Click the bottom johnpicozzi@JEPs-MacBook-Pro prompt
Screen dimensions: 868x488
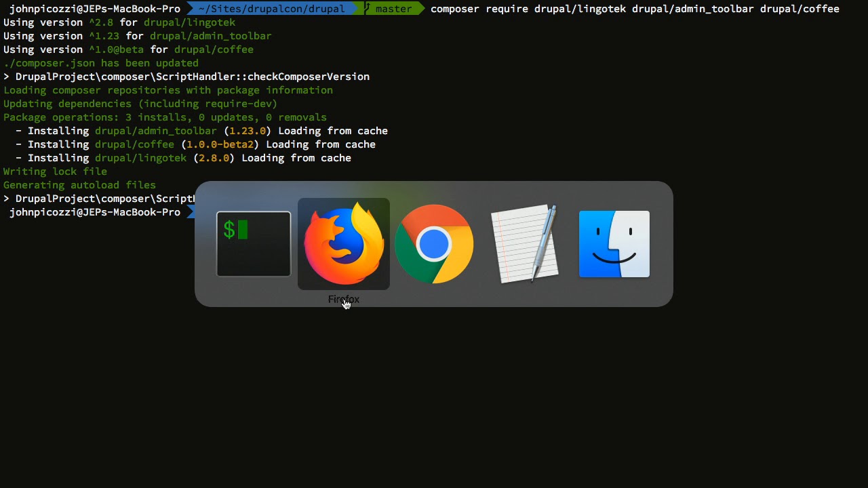[95, 212]
